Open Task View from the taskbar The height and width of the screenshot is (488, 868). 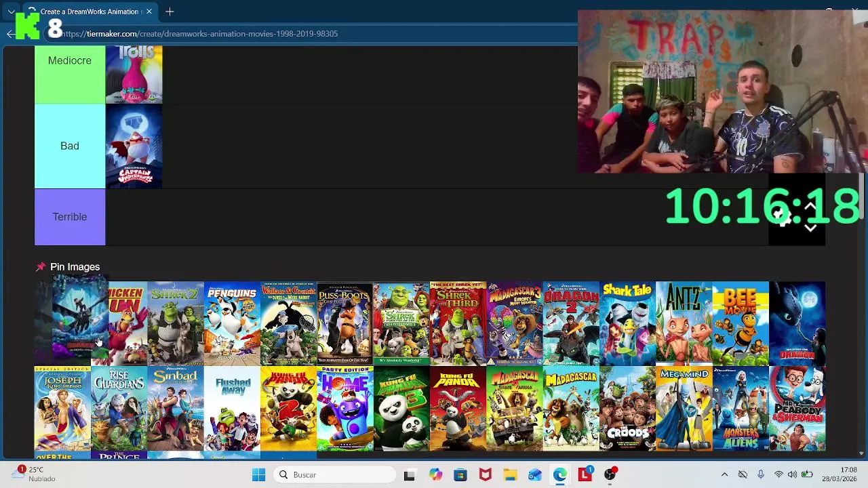[409, 475]
